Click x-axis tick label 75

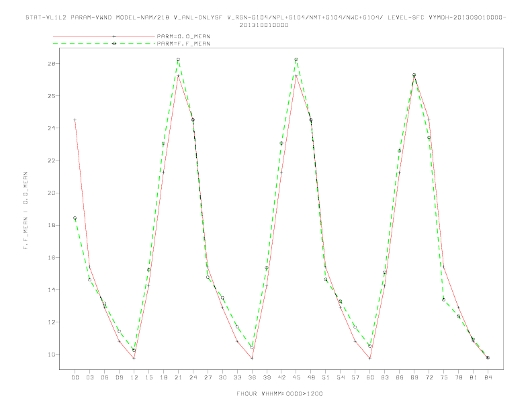pos(444,377)
